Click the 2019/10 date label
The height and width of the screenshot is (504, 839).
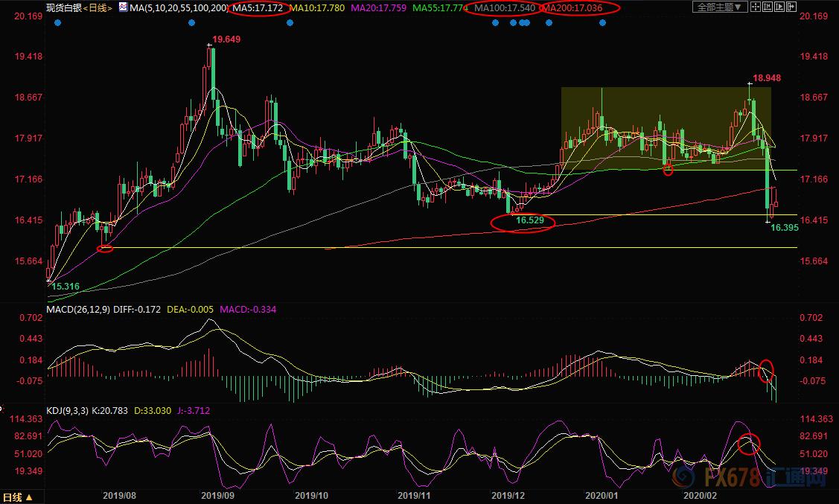(311, 496)
